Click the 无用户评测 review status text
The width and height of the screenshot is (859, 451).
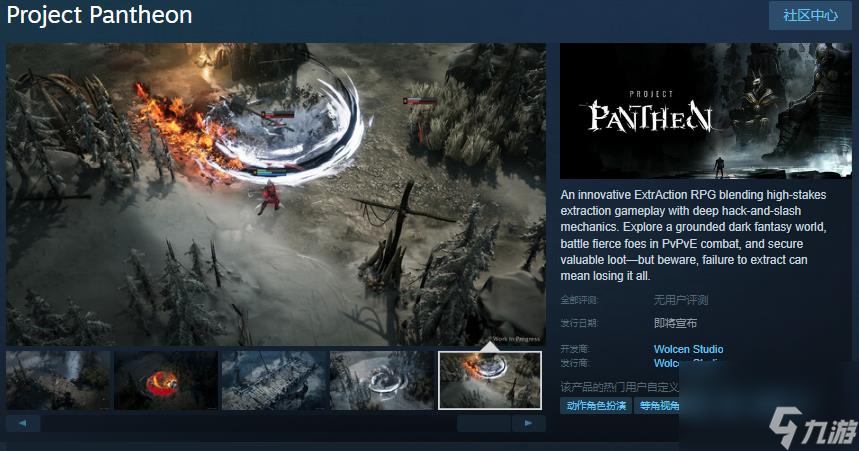(681, 300)
